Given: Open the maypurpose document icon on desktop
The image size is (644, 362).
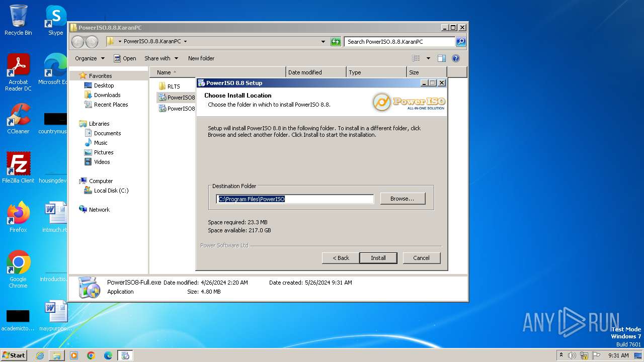Looking at the screenshot, I should (55, 316).
